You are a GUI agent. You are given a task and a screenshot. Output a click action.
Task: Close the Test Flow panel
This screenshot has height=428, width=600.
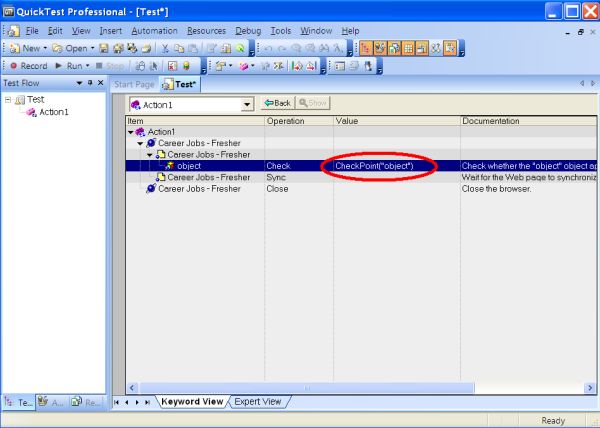point(101,83)
